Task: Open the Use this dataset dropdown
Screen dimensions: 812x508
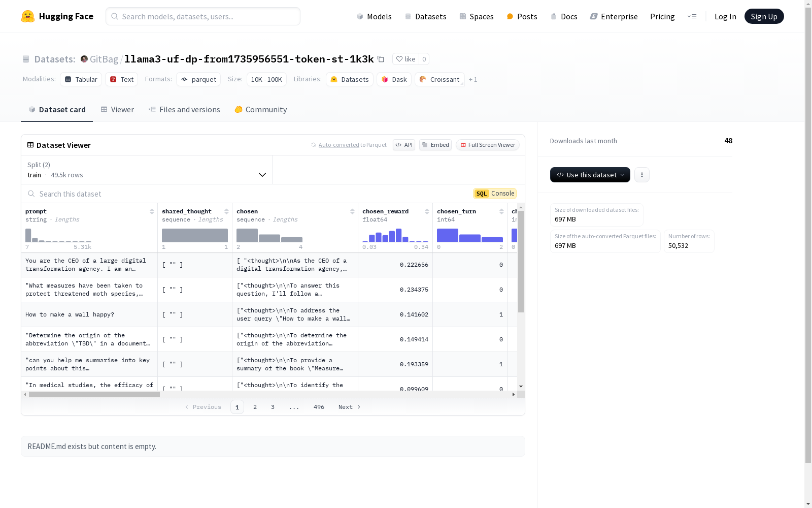Action: [590, 175]
